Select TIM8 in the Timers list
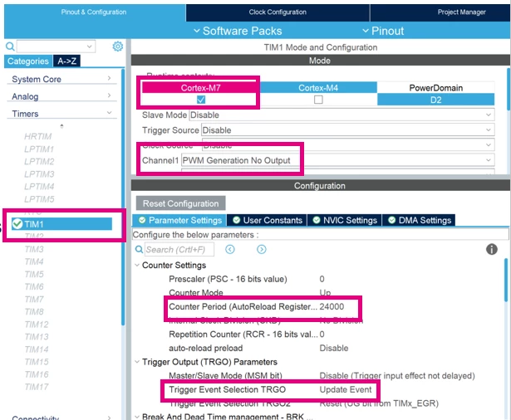511x420 pixels. pos(34,311)
